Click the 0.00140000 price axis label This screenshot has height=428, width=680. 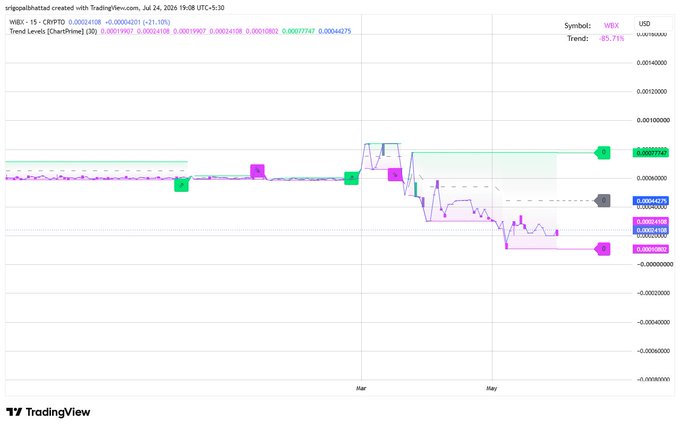(652, 63)
